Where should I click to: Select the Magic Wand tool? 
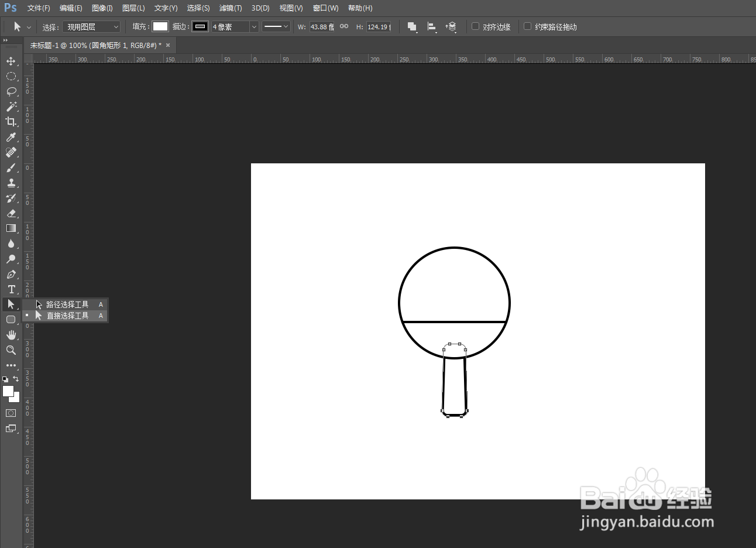pos(11,107)
